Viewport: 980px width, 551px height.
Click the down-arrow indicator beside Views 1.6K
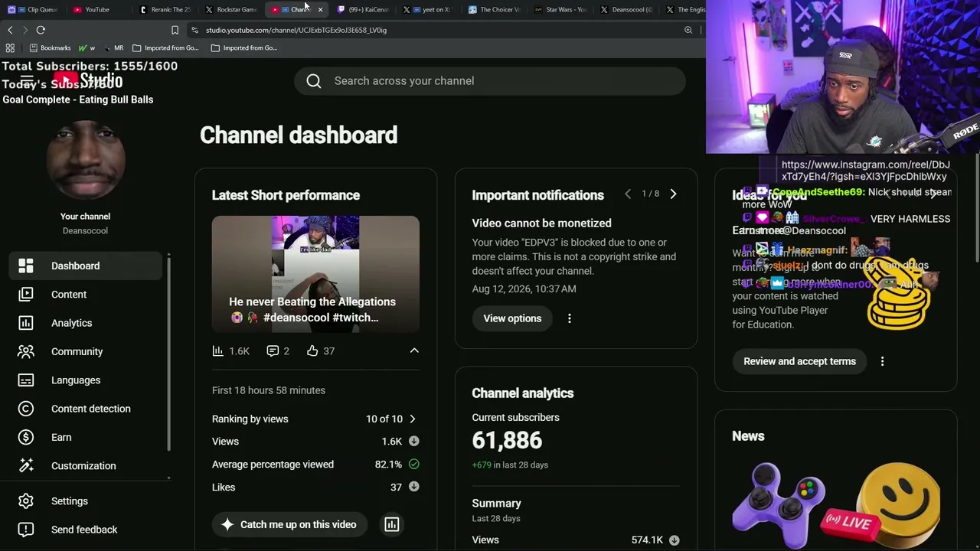414,441
